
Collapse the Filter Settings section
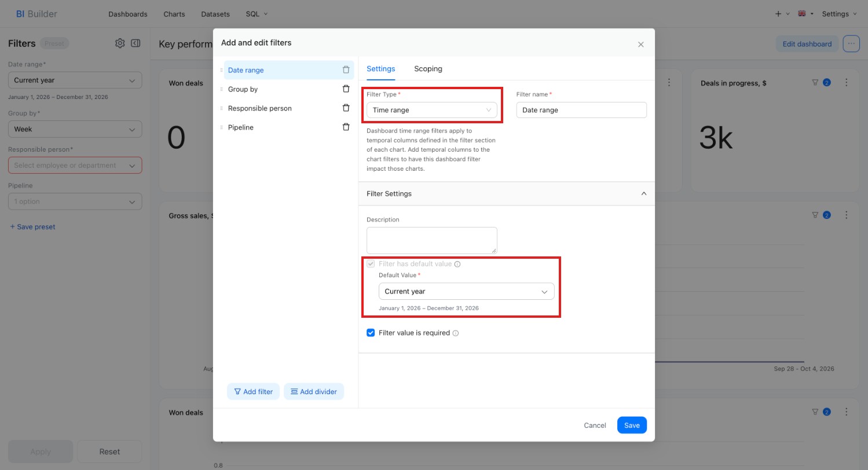coord(644,194)
